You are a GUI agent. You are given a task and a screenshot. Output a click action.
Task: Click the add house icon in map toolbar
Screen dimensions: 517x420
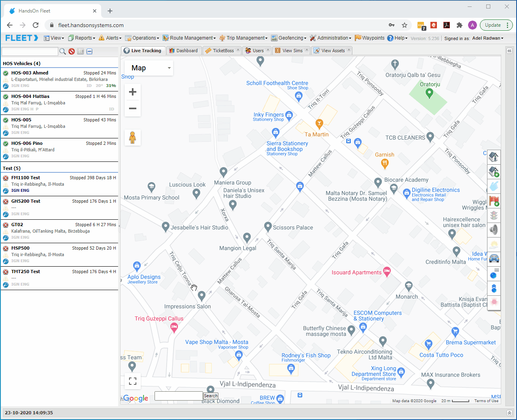494,171
